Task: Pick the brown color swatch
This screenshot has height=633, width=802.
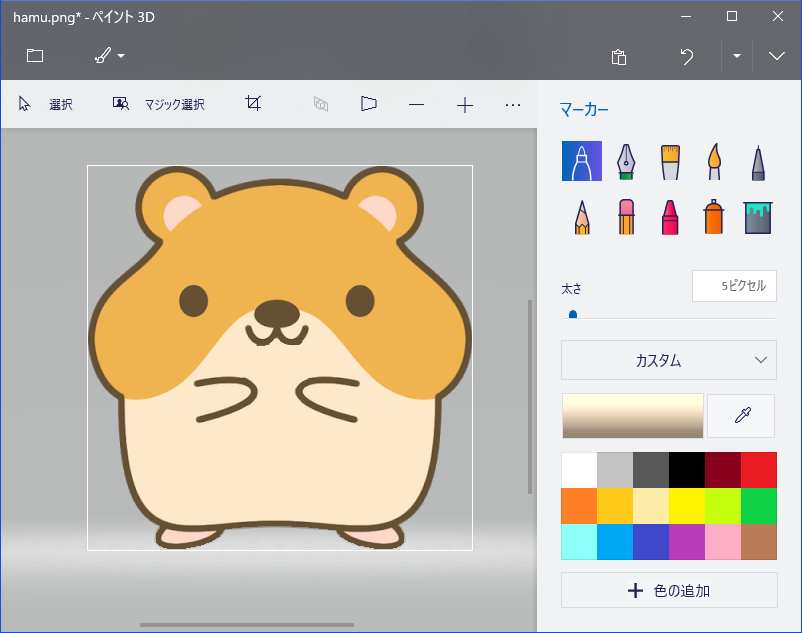Action: 759,541
